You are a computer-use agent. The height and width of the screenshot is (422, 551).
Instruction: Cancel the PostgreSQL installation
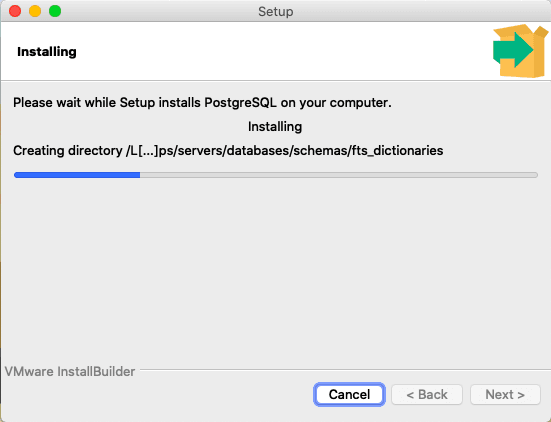pyautogui.click(x=349, y=394)
